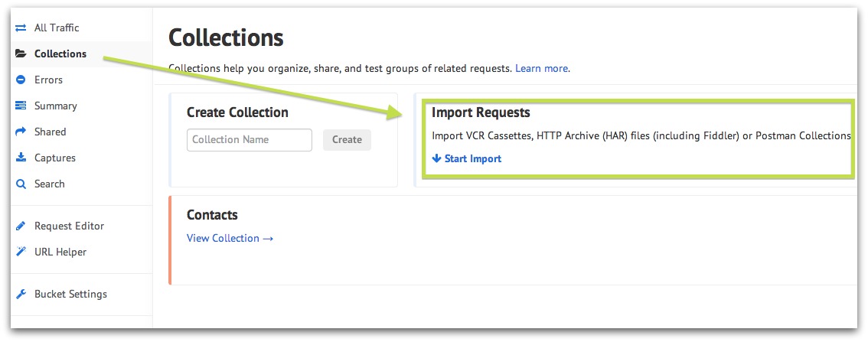
Task: Follow the Learn more link
Action: tap(541, 69)
